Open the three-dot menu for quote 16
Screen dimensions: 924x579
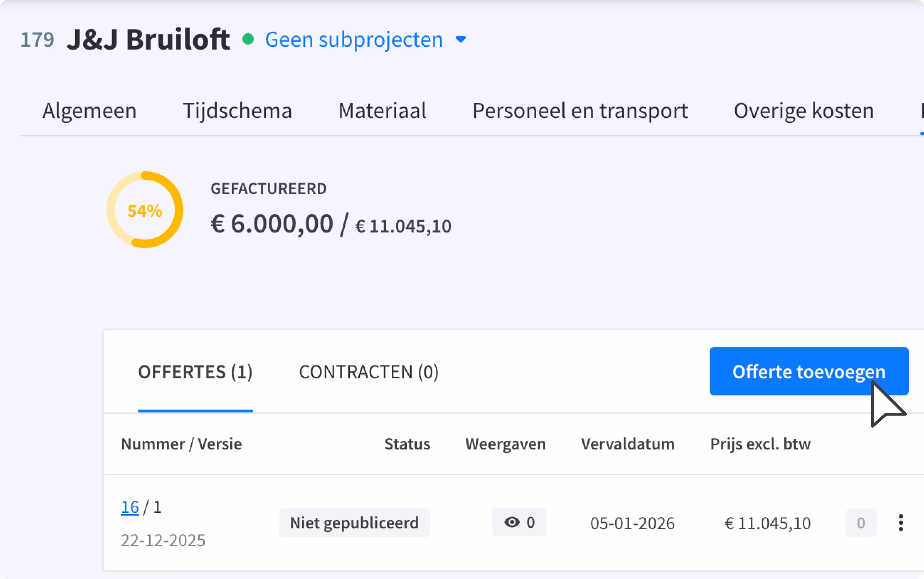coord(901,523)
